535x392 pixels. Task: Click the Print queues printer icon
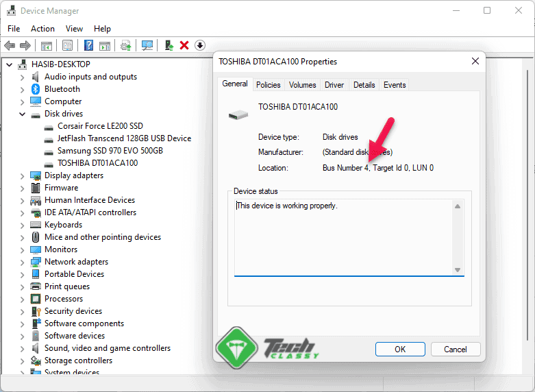[x=36, y=286]
